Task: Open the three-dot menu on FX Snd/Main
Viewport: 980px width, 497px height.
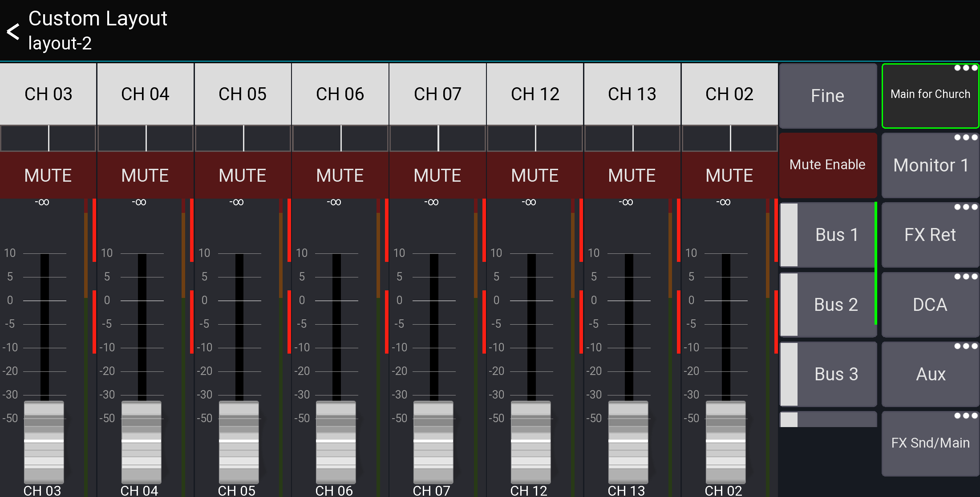Action: coord(967,415)
